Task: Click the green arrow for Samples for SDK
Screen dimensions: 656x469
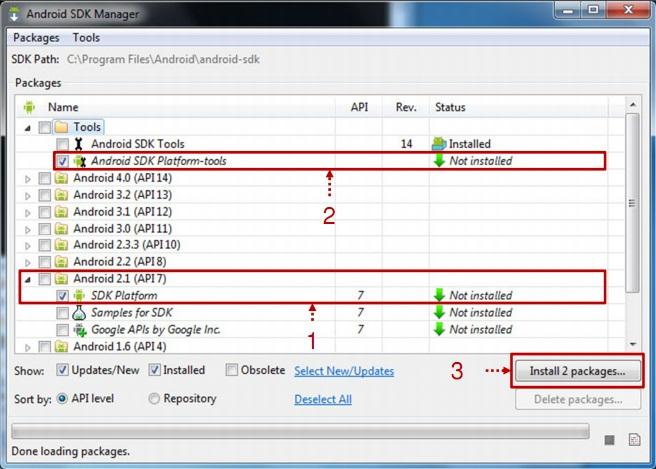Action: click(x=439, y=313)
